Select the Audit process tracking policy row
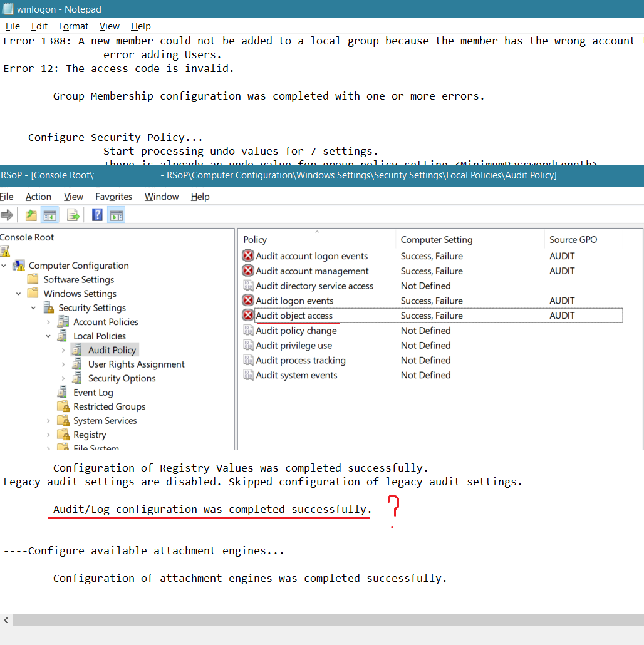This screenshot has height=645, width=644. (432, 360)
